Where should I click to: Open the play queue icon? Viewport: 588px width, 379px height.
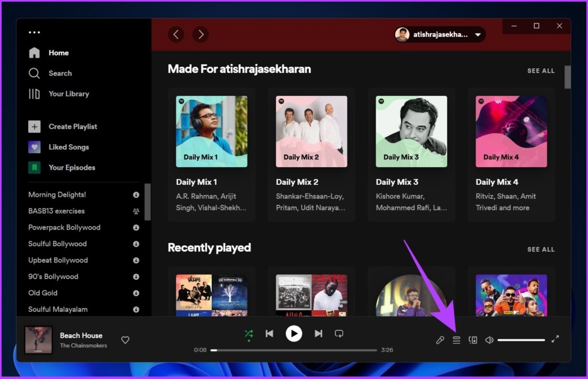point(457,340)
